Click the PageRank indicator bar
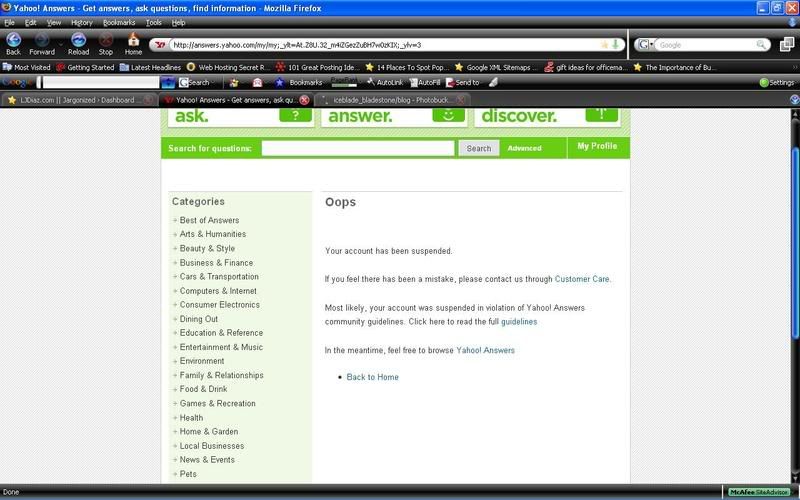 tap(343, 82)
